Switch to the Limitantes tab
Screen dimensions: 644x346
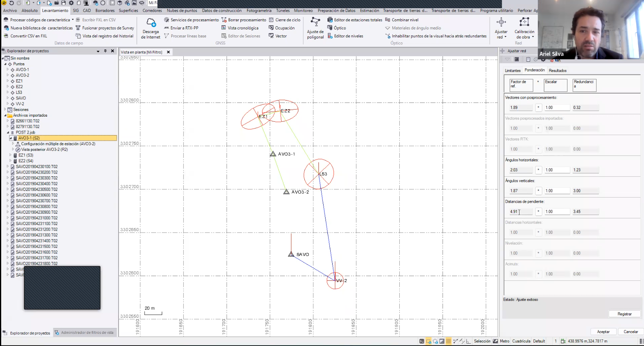tap(512, 71)
